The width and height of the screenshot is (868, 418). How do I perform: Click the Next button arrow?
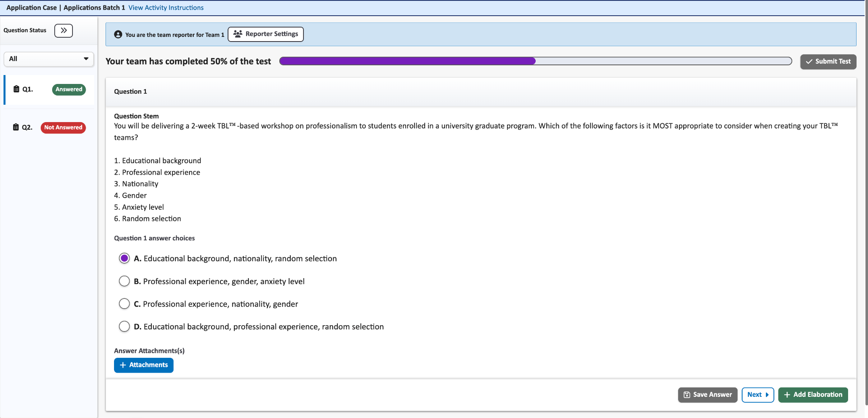click(767, 395)
